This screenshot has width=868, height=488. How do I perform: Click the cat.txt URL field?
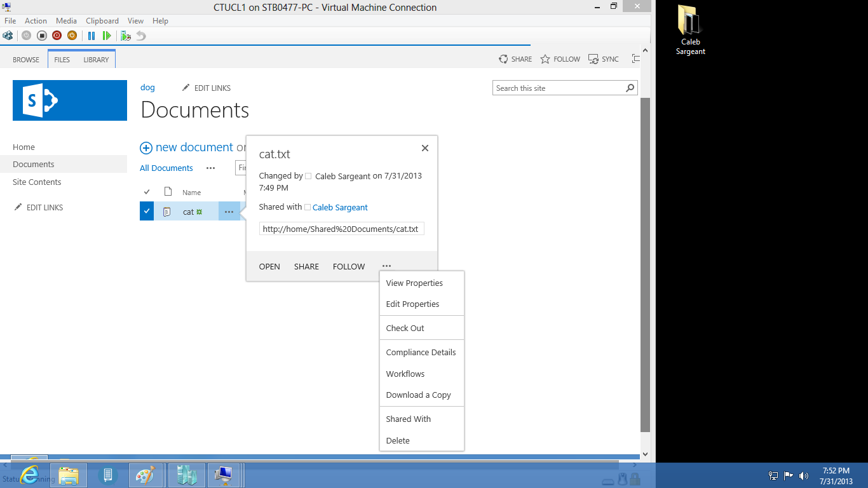(x=342, y=229)
